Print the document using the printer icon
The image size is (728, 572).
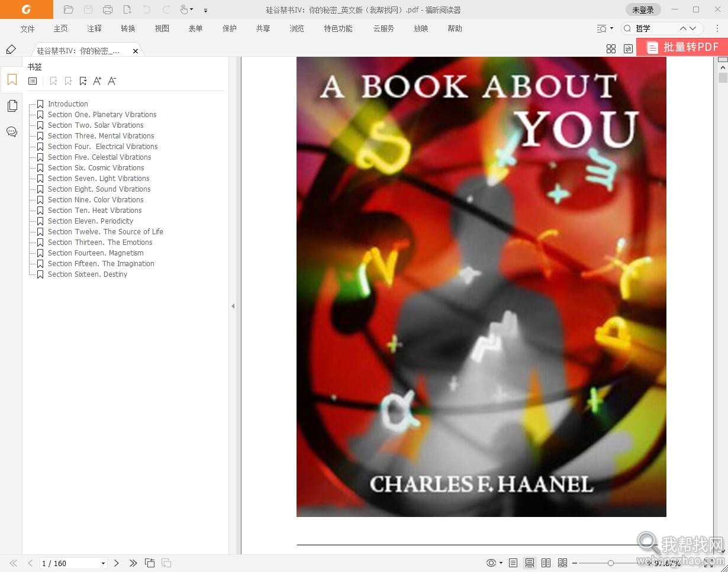tap(108, 9)
